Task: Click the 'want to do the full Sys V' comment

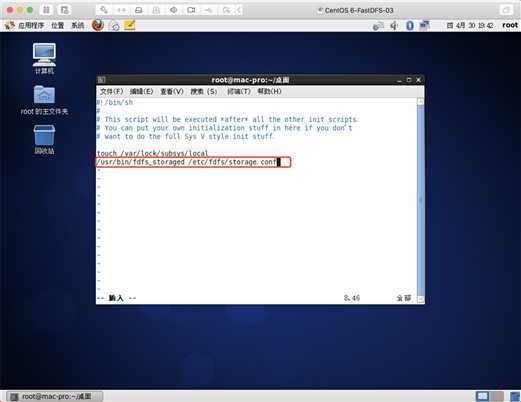Action: click(185, 136)
